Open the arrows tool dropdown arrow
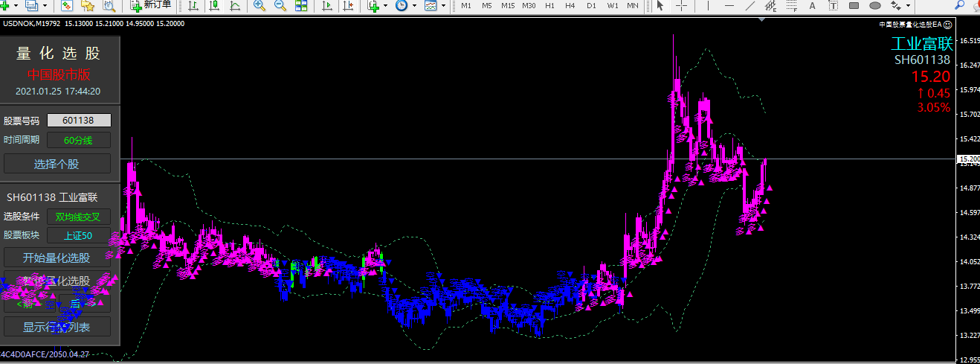 point(909,5)
